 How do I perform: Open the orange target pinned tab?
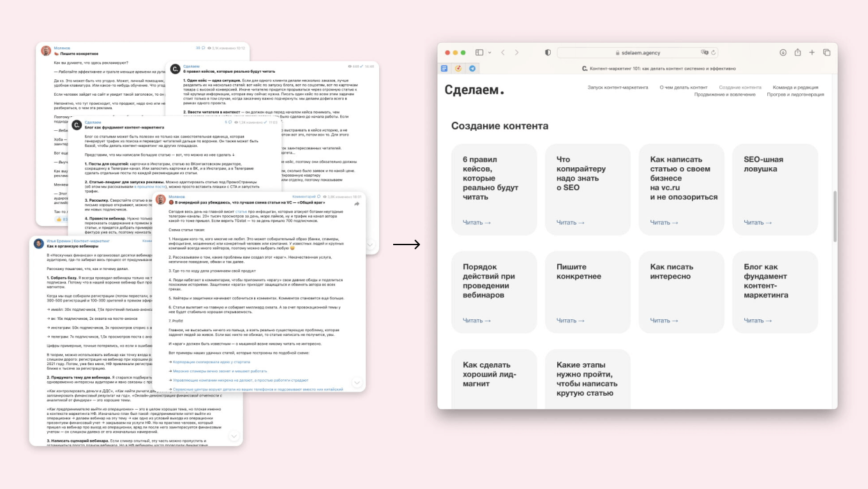pos(458,68)
